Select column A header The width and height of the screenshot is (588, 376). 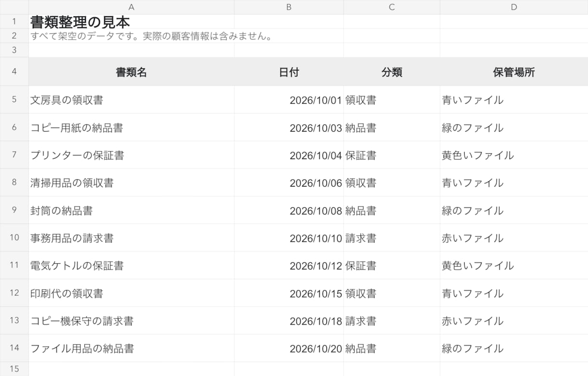click(132, 7)
